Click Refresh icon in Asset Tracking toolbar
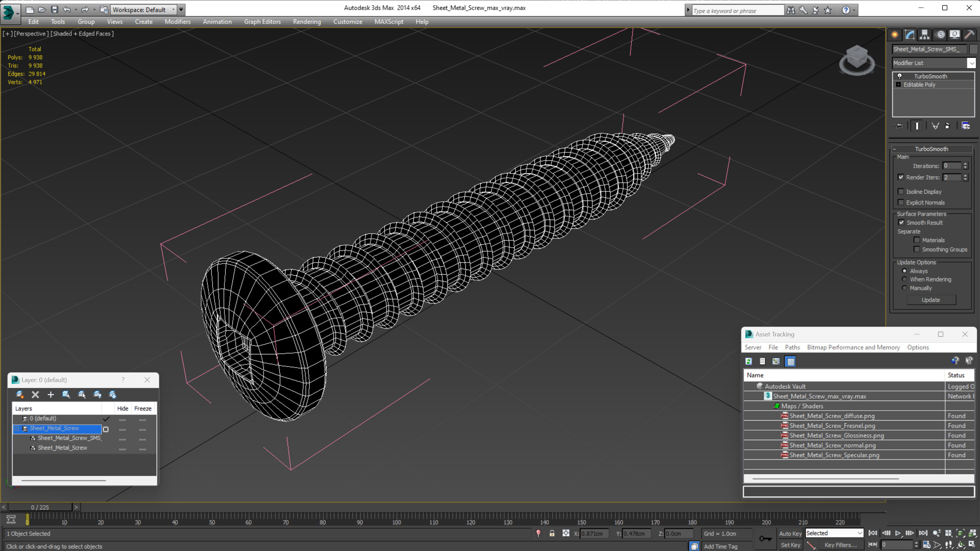Image resolution: width=980 pixels, height=551 pixels. point(749,361)
